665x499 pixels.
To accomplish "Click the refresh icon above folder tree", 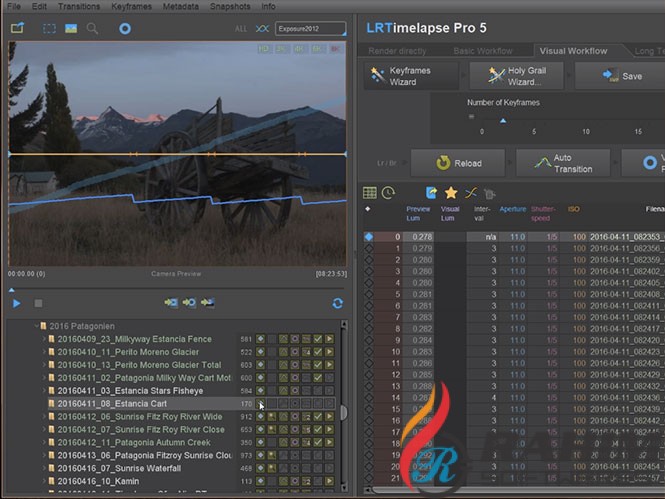I will pos(337,303).
